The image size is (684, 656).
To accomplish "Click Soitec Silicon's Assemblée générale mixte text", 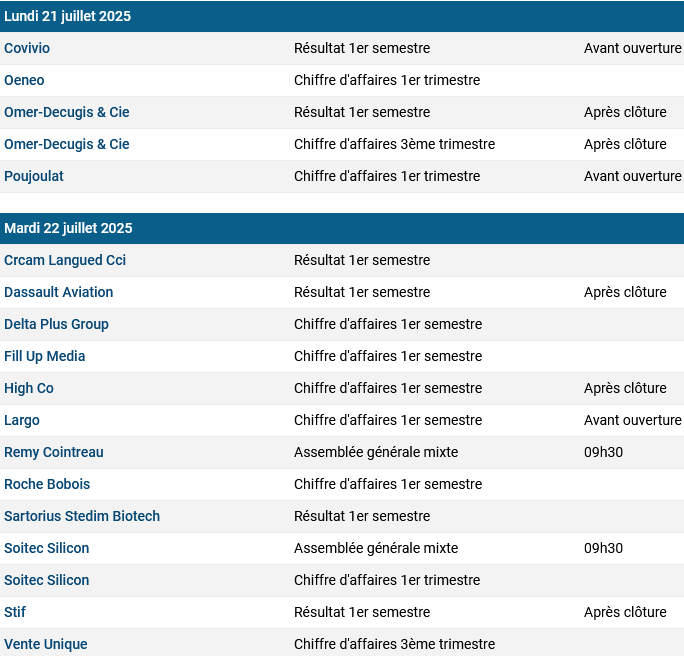I will point(376,548).
